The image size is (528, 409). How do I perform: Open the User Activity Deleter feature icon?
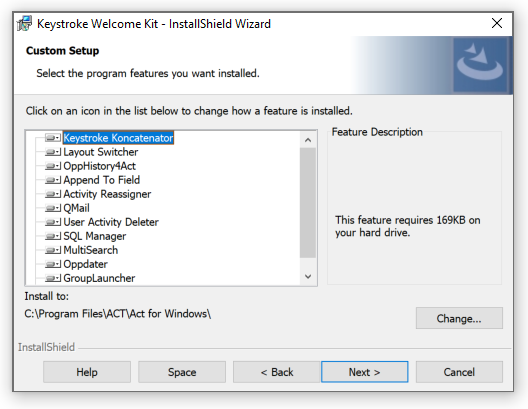[53, 222]
